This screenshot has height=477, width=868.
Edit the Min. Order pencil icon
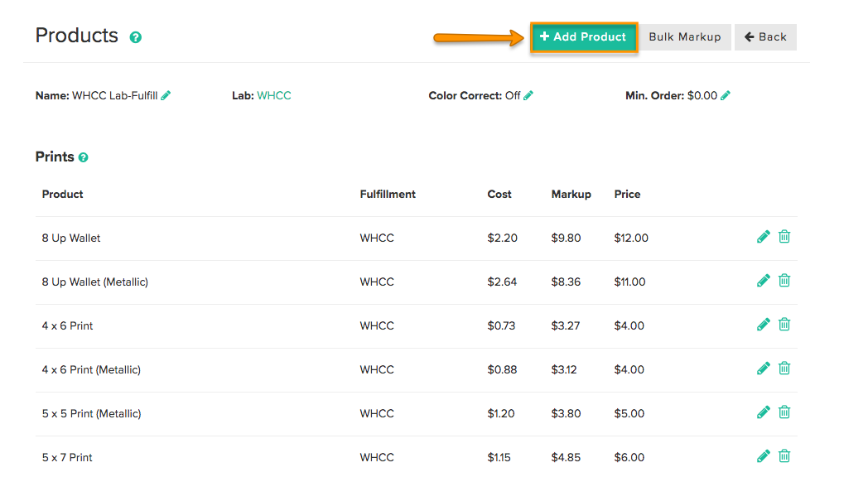[x=726, y=96]
